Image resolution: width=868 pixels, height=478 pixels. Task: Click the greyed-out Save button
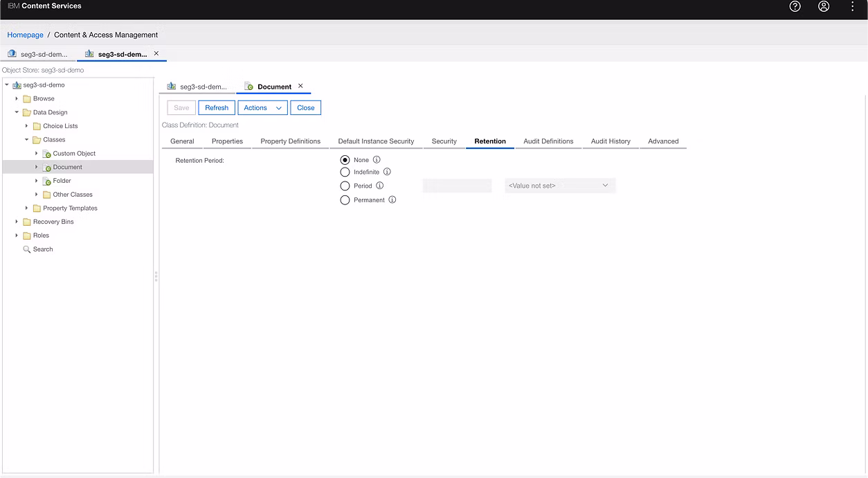[x=181, y=107]
